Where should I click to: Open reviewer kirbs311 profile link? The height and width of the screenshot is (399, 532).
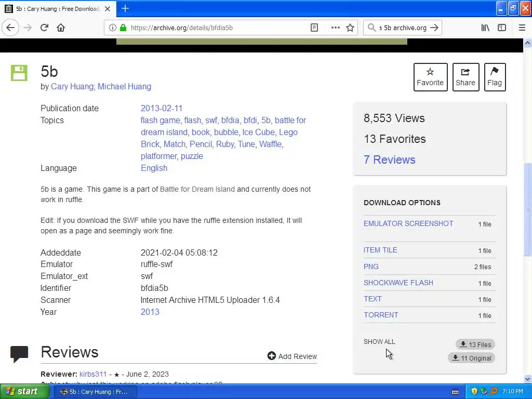click(x=93, y=374)
